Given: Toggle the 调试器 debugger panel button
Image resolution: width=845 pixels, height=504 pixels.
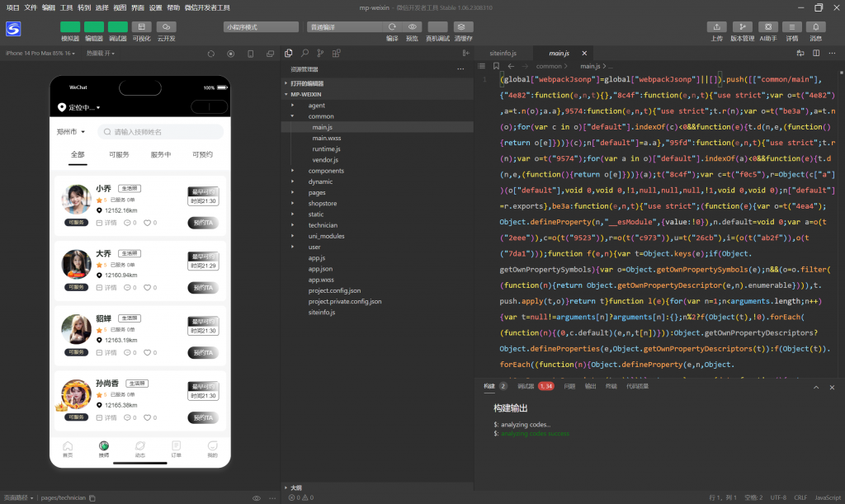Looking at the screenshot, I should click(118, 27).
